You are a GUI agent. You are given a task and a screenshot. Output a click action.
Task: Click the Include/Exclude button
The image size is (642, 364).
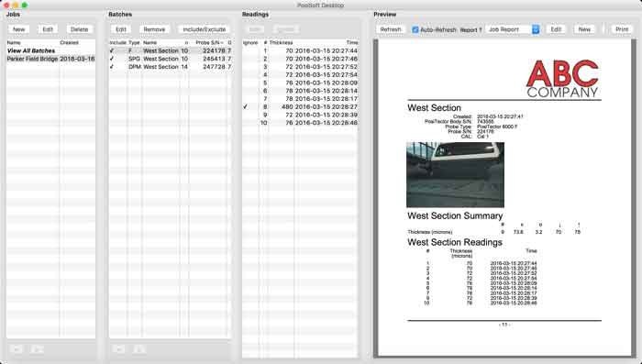pyautogui.click(x=205, y=29)
